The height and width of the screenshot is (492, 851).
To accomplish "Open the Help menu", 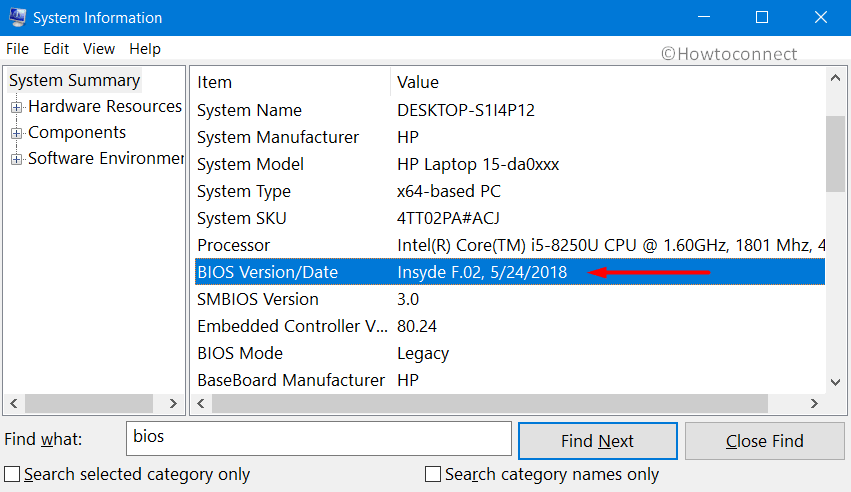I will (145, 49).
